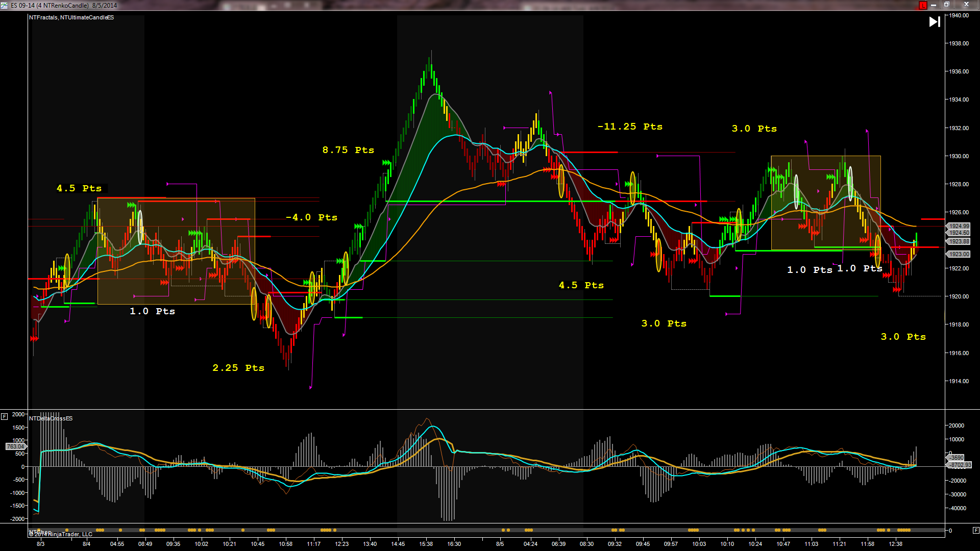Select the 1923.88 price marker
Screen dimensions: 980x551
tap(959, 241)
